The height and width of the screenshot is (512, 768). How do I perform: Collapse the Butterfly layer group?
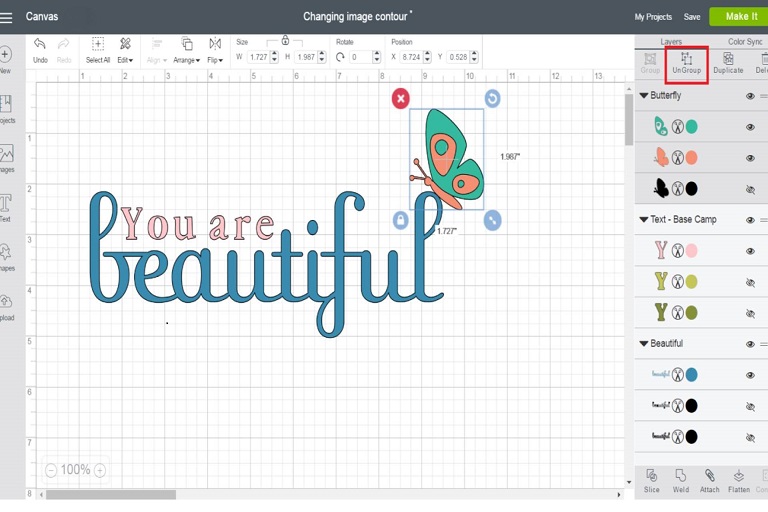[x=644, y=96]
